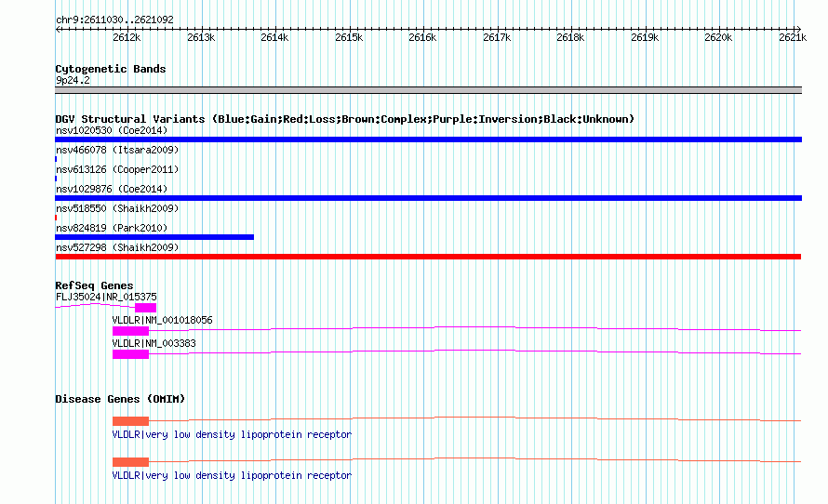Click the second orange OMIM VLDLR exon block
828x504 pixels.
pyautogui.click(x=130, y=462)
